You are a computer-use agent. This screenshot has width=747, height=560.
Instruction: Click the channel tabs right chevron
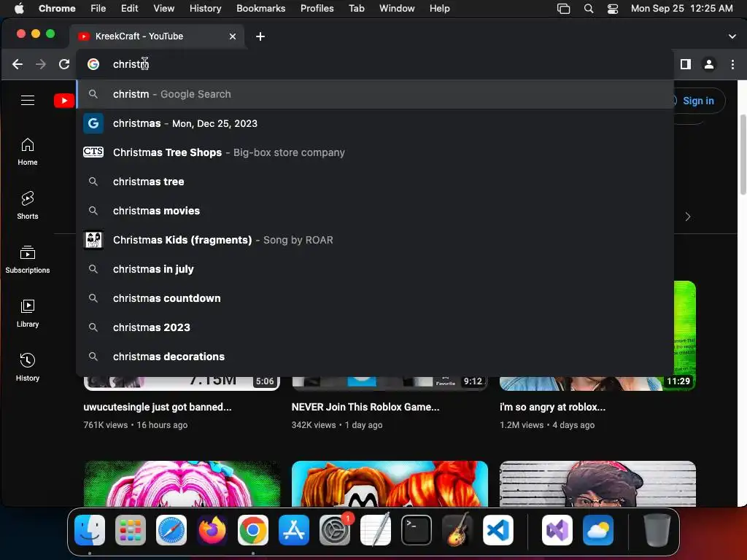[x=687, y=217]
